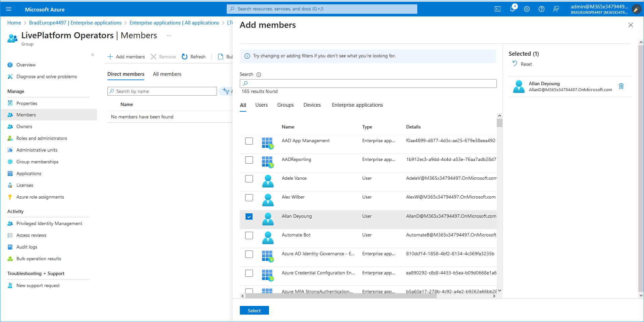Viewport: 644px width, 322px height.
Task: Click the Add members plus icon
Action: pos(110,57)
